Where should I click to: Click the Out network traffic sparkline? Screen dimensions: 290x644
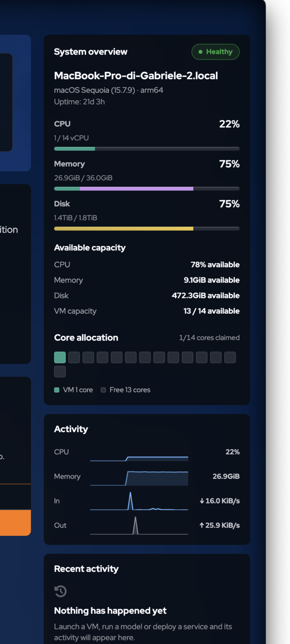tap(139, 525)
